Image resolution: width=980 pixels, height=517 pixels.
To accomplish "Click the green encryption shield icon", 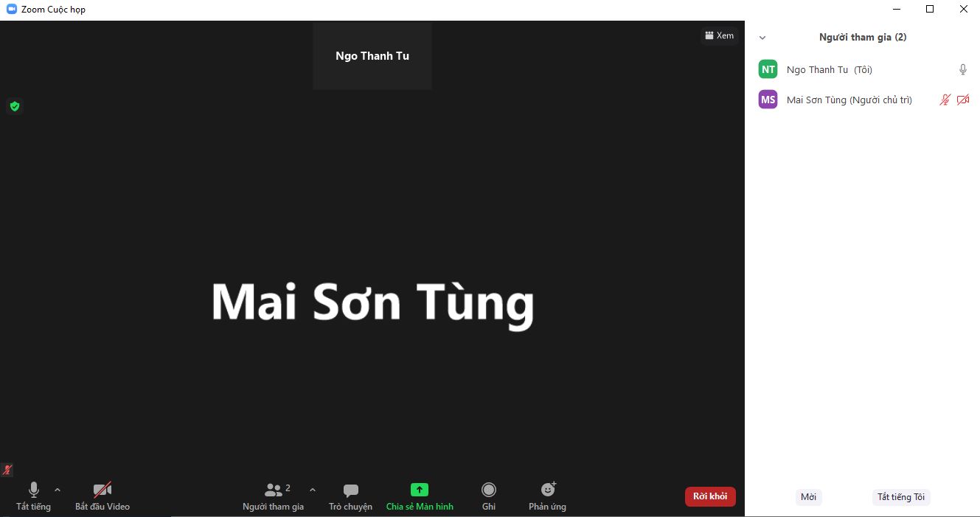I will tap(15, 106).
